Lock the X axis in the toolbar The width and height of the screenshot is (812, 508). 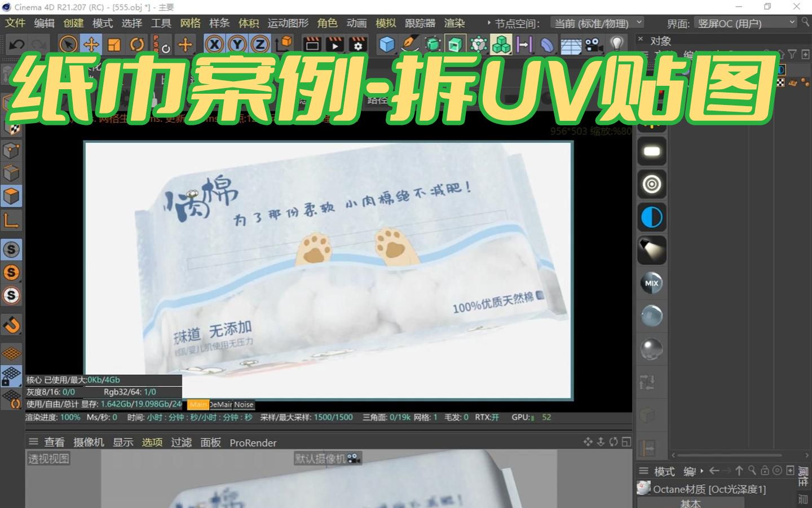pyautogui.click(x=214, y=43)
